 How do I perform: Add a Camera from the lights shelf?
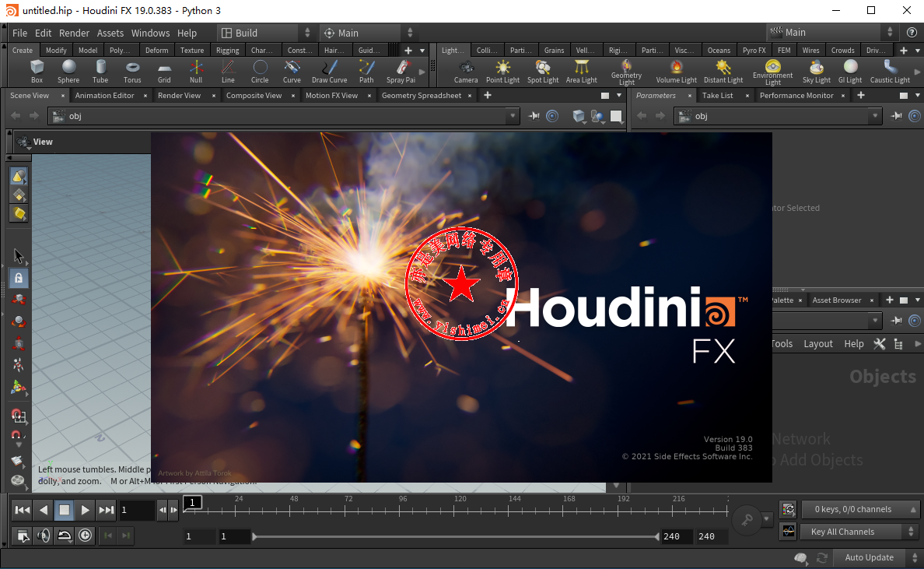click(466, 72)
